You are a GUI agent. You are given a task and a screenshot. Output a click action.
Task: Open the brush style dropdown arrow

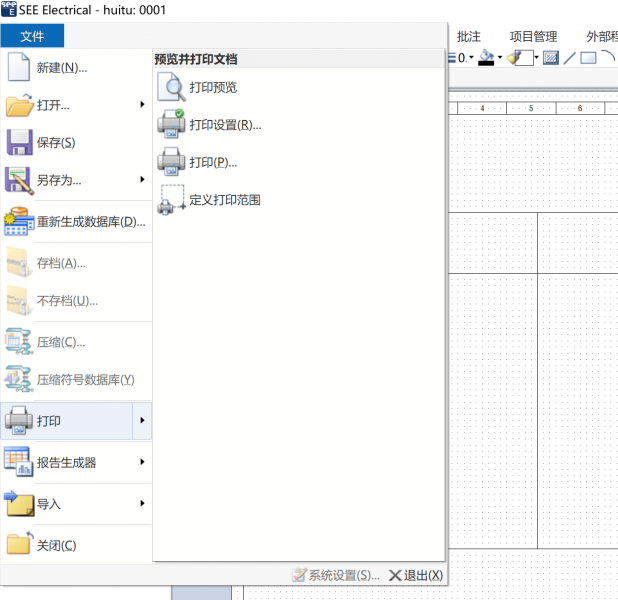[536, 58]
